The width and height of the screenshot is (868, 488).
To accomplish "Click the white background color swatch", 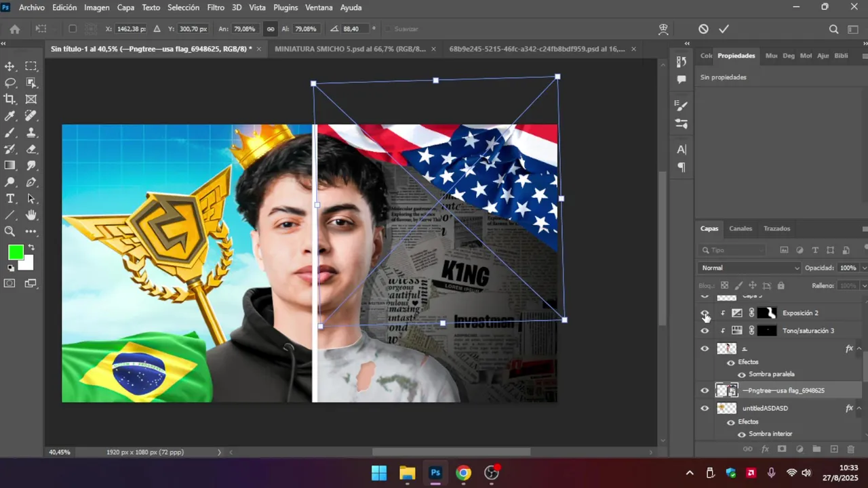I will (26, 264).
